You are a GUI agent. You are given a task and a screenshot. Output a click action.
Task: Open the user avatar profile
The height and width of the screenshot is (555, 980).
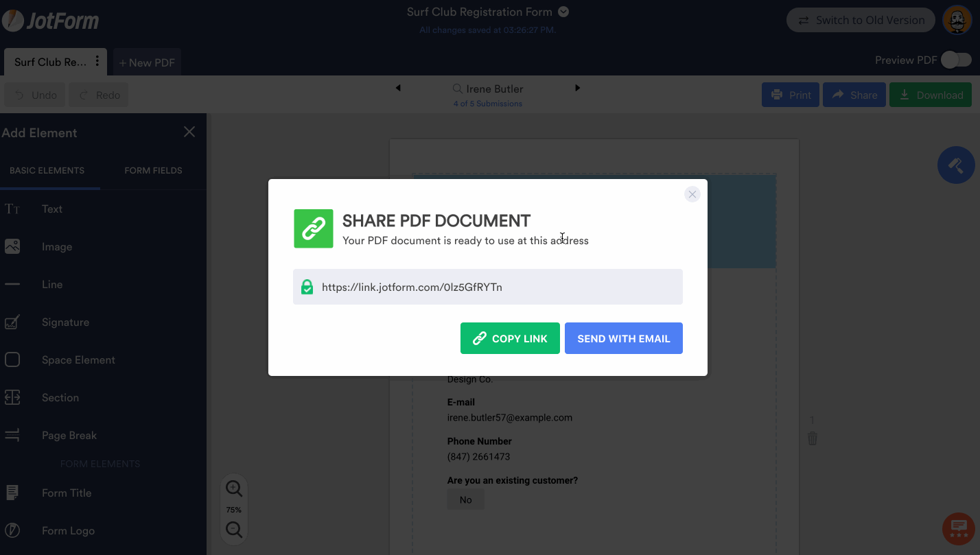coord(957,21)
